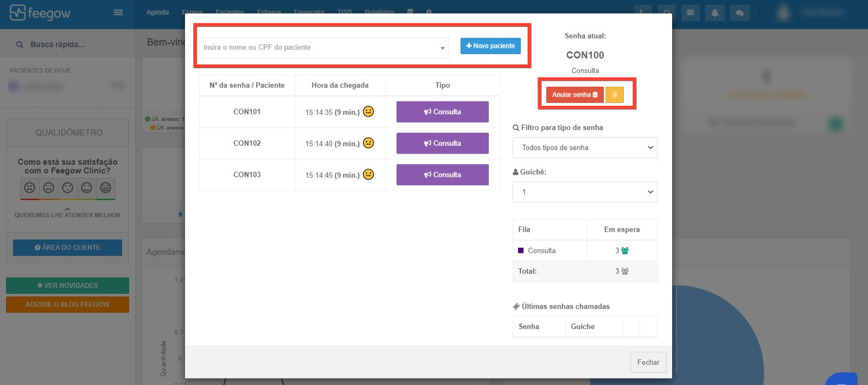Image resolution: width=868 pixels, height=385 pixels.
Task: Click the red Anular senha button
Action: (575, 95)
